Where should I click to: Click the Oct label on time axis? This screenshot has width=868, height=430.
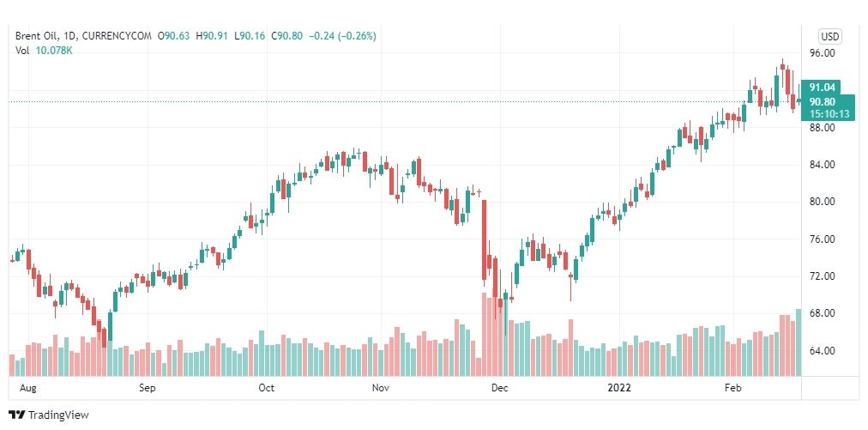pyautogui.click(x=267, y=388)
